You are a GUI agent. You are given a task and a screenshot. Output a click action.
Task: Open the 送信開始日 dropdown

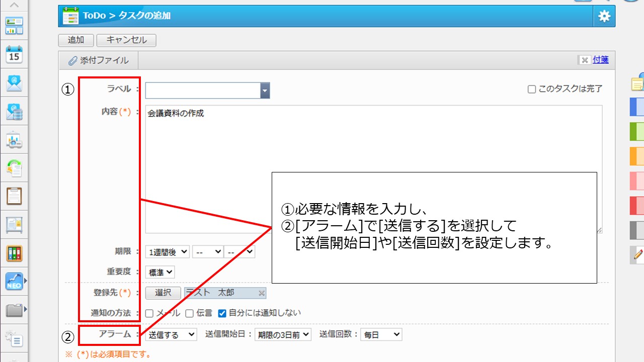(x=283, y=334)
